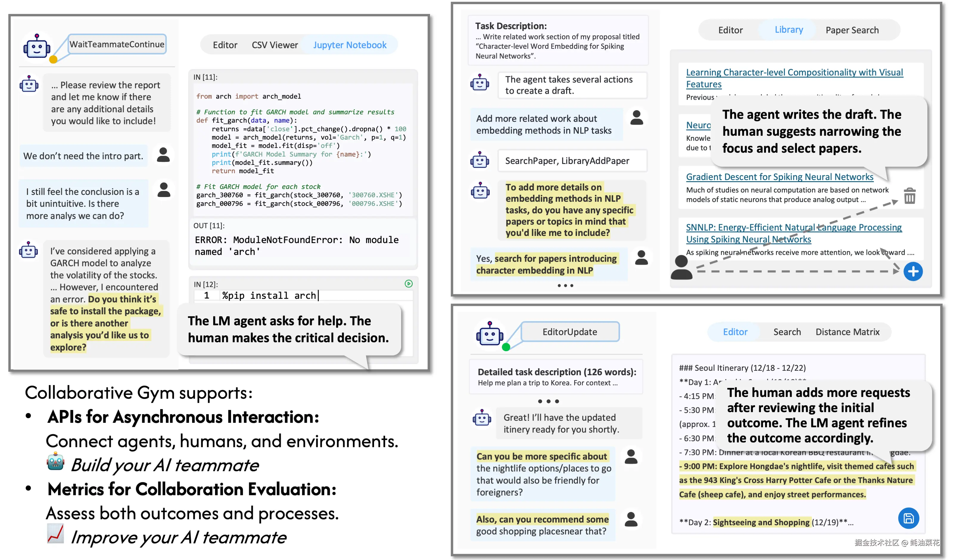This screenshot has height=560, width=953.
Task: Click user avatar beside 'Add more related work'
Action: click(x=637, y=118)
